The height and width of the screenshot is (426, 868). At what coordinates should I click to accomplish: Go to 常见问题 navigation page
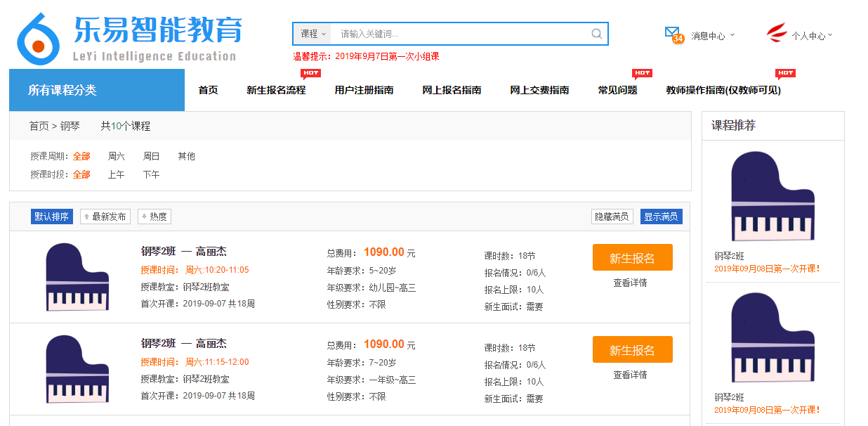tap(617, 90)
